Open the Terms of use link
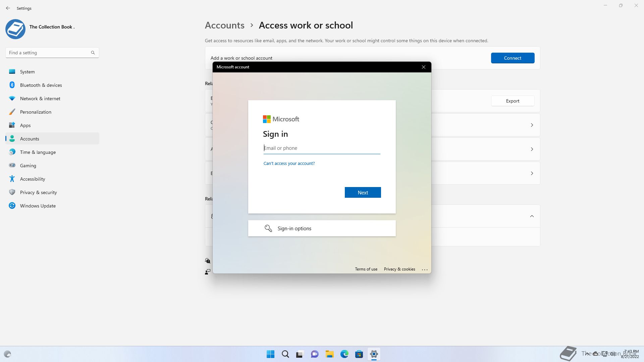 tap(366, 269)
